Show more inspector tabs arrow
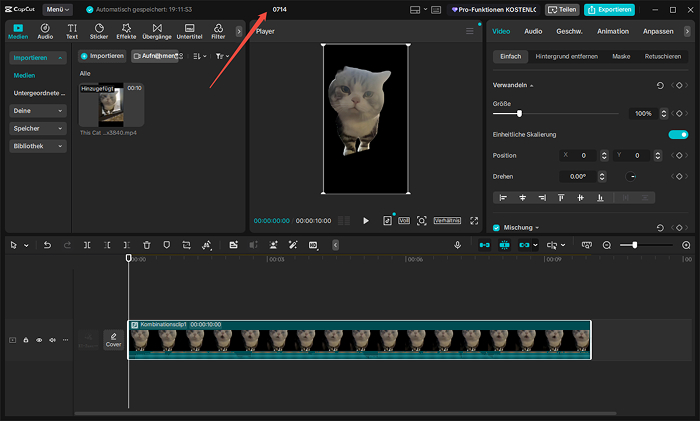This screenshot has height=421, width=700. coord(687,31)
